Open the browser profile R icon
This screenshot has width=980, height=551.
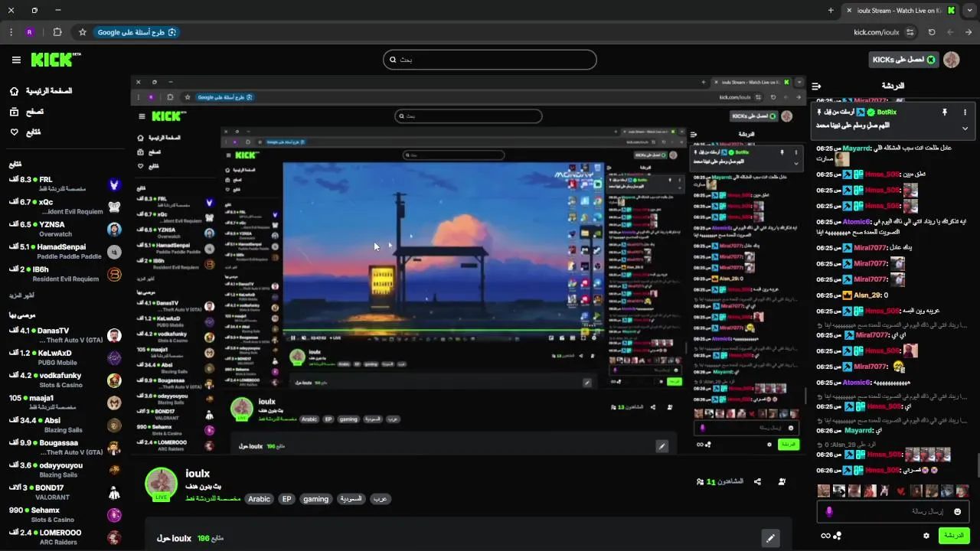point(29,32)
